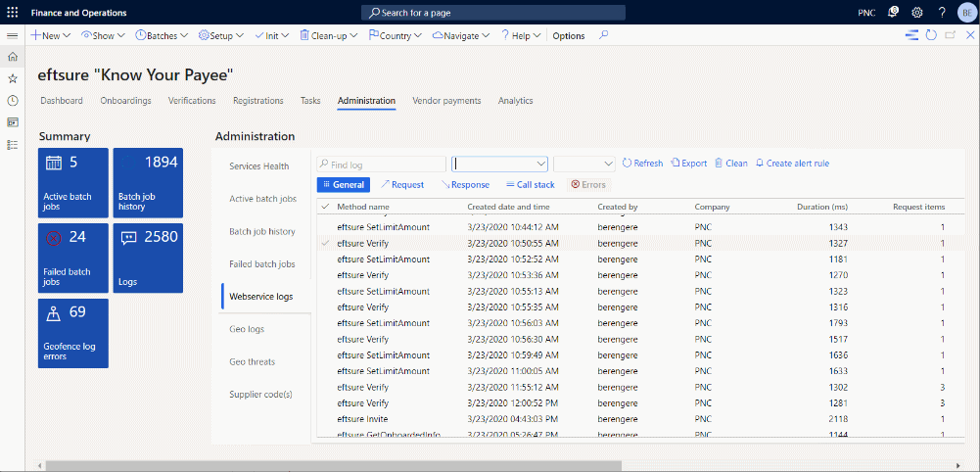The height and width of the screenshot is (472, 980).
Task: Open Workspaces icon in sidebar
Action: coord(13,122)
